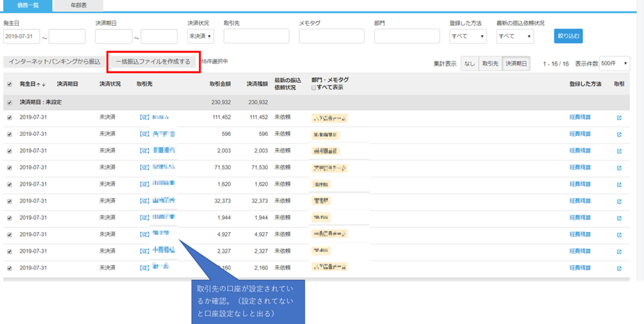Set 集計表示 to 取引先
Image resolution: width=644 pixels, height=324 pixels.
(x=490, y=63)
